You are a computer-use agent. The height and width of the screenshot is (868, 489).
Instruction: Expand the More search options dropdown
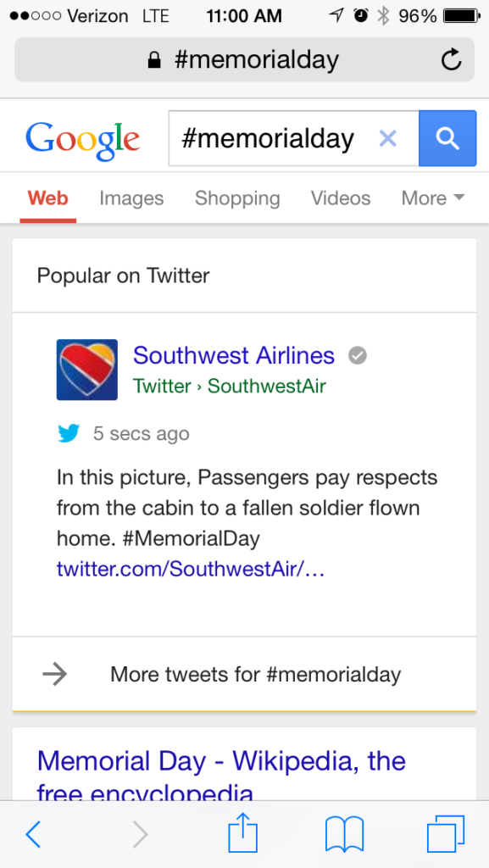[433, 198]
